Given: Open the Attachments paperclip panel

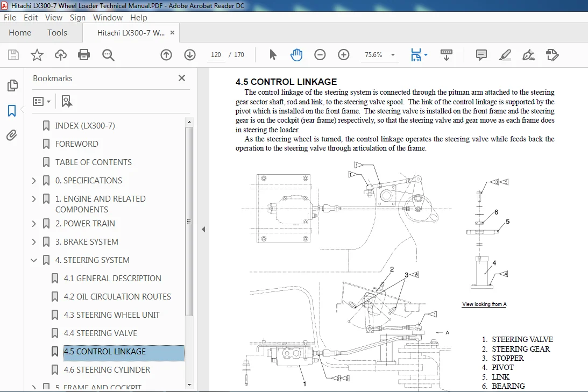Looking at the screenshot, I should [12, 136].
